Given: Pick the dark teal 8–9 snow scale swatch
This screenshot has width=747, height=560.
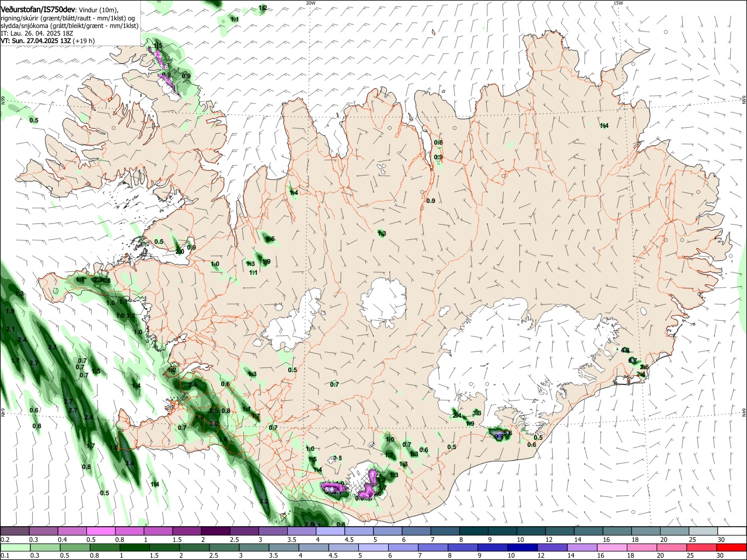Looking at the screenshot, I should point(474,531).
